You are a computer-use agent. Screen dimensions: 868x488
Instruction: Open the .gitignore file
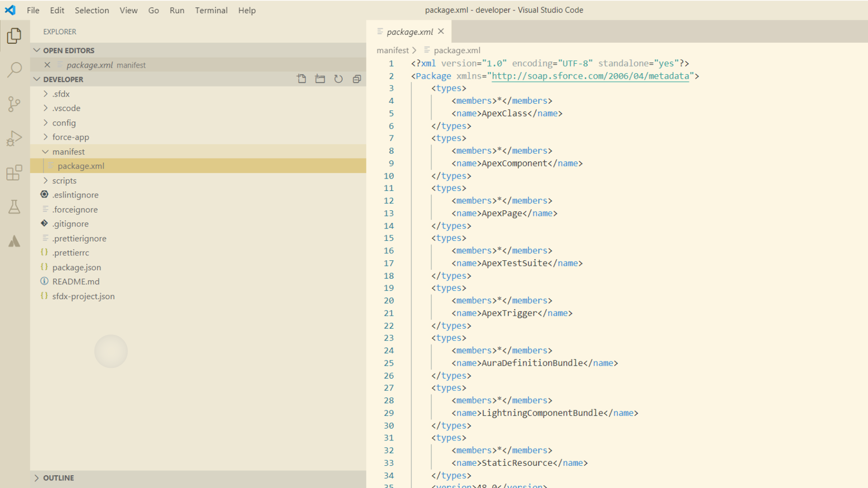[x=198, y=224]
